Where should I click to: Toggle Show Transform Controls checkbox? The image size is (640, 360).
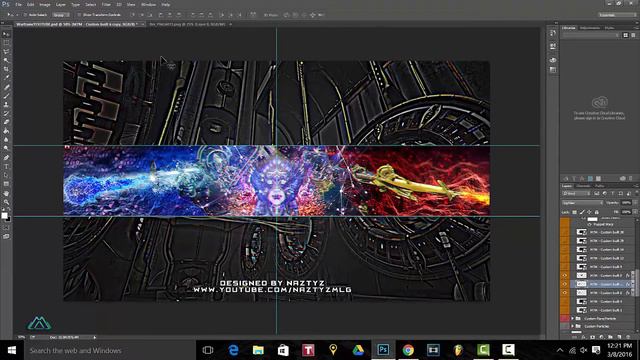[x=79, y=15]
